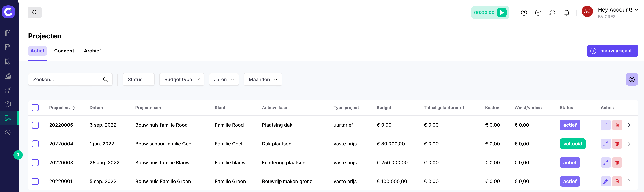Click the AC account avatar
Image resolution: width=644 pixels, height=192 pixels.
[587, 12]
